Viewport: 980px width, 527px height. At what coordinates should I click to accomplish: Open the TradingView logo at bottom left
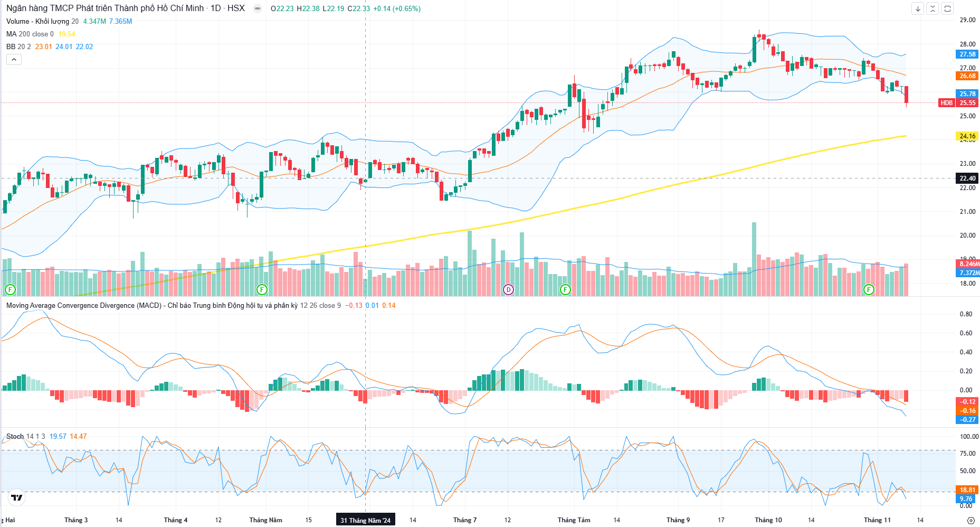tap(17, 497)
